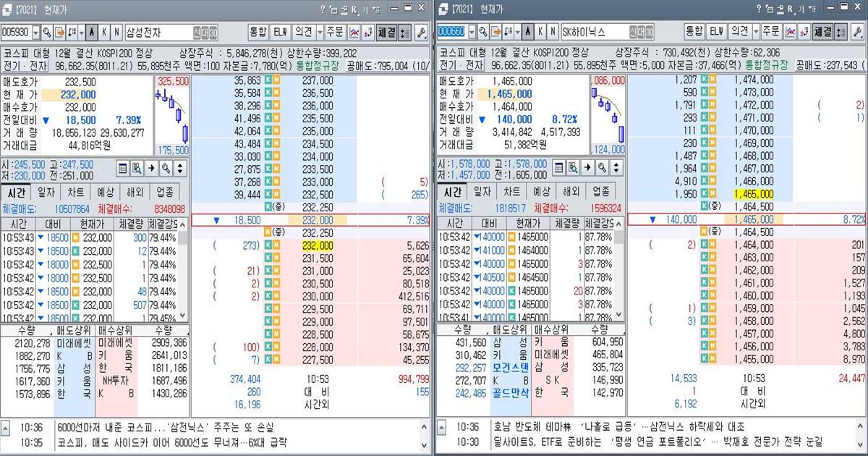Toggle the K button in Samsung window toolbar
868x456 pixels.
pos(104,33)
